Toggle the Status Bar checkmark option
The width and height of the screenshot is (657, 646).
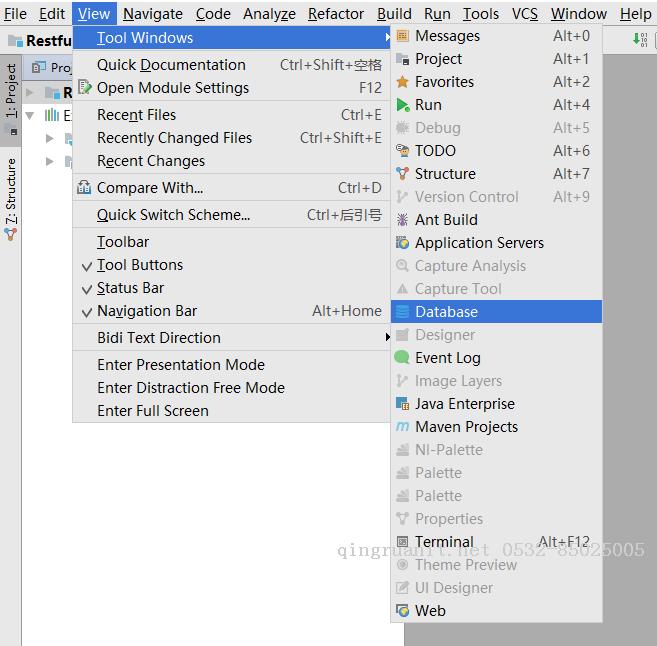point(231,288)
